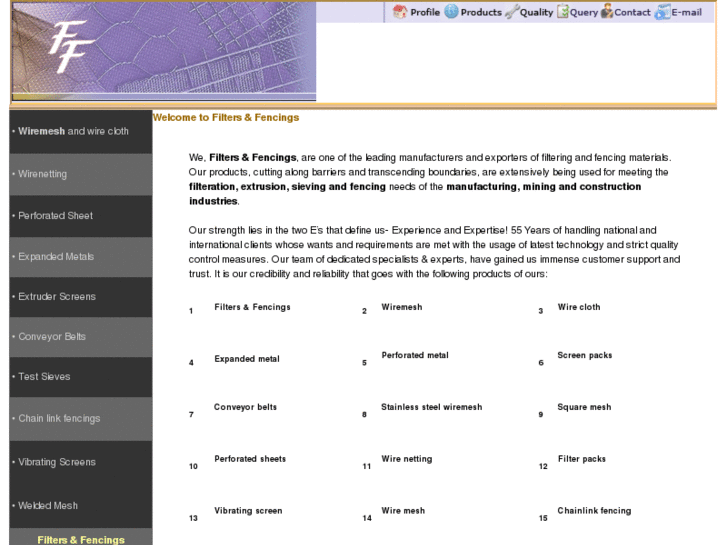The width and height of the screenshot is (727, 545).
Task: Click product 6 Screen packs
Action: (584, 355)
